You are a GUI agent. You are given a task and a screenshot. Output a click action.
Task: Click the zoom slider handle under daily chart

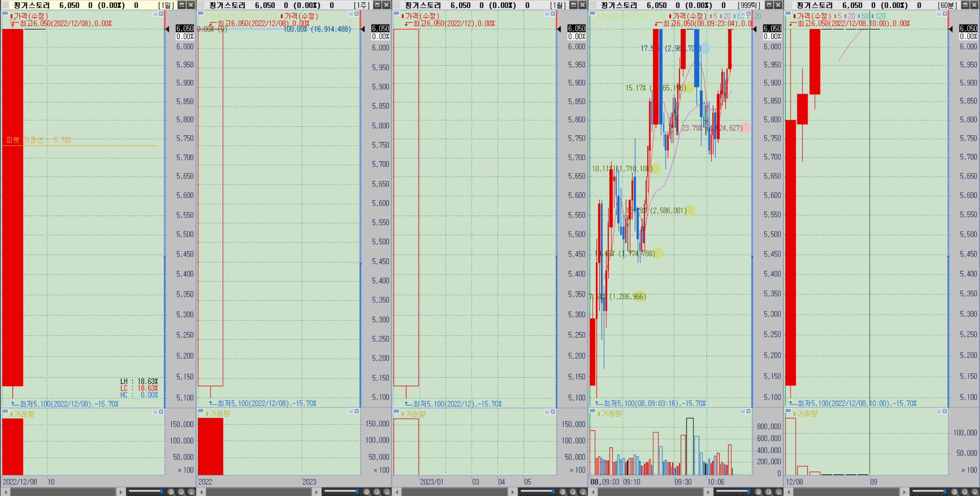pyautogui.click(x=161, y=491)
